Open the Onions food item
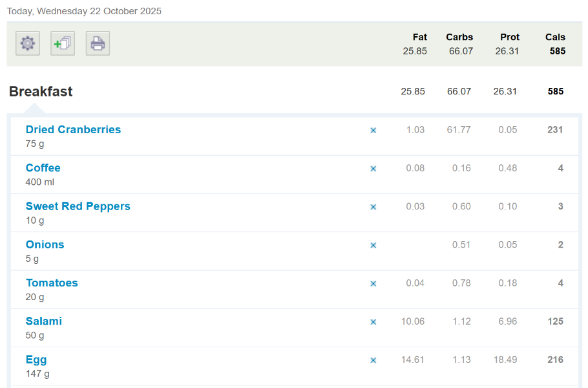Screen dimensions: 588x388 click(x=45, y=244)
